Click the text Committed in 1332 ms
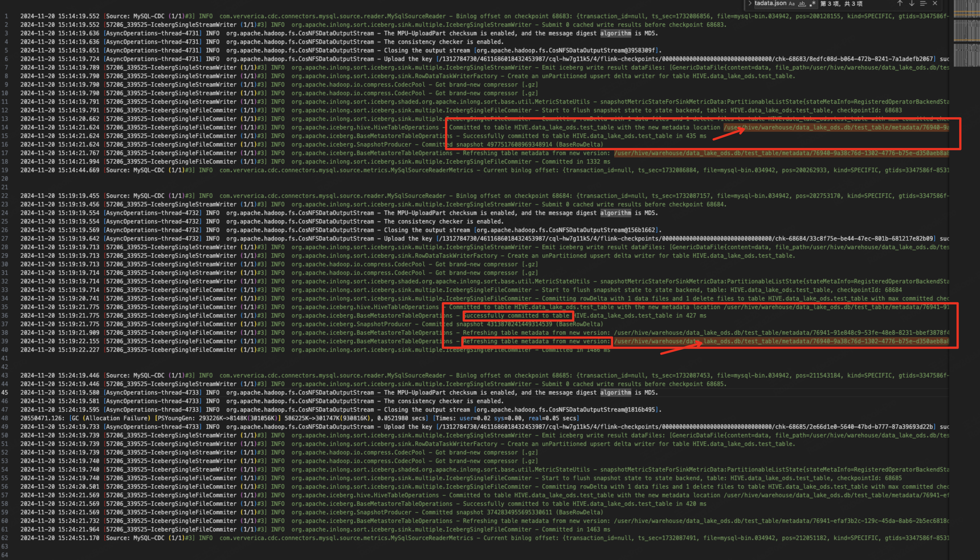Viewport: 980px width, 560px height. (x=576, y=162)
